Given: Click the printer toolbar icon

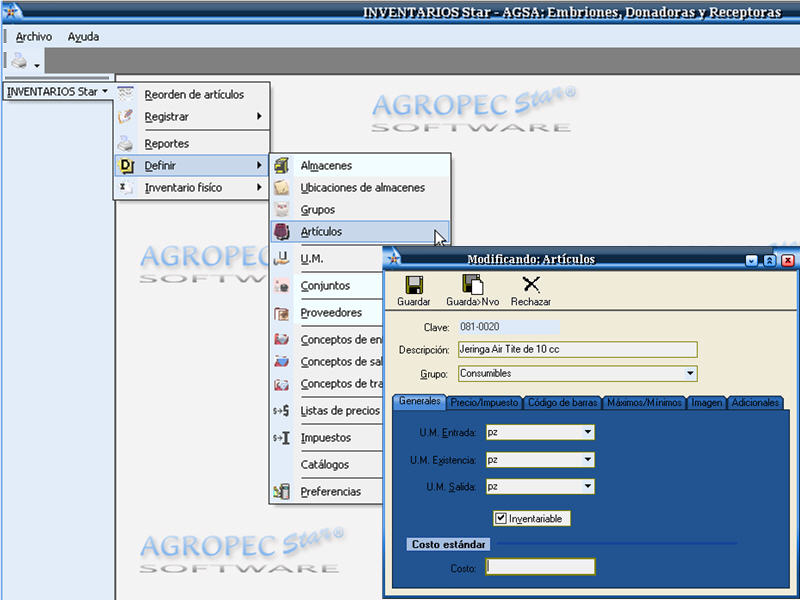Looking at the screenshot, I should [x=19, y=61].
